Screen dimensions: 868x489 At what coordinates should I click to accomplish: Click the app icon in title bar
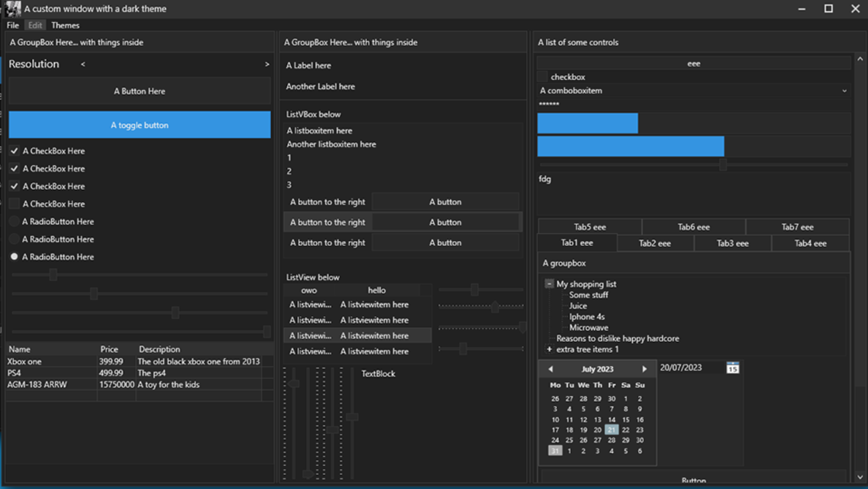coord(13,9)
